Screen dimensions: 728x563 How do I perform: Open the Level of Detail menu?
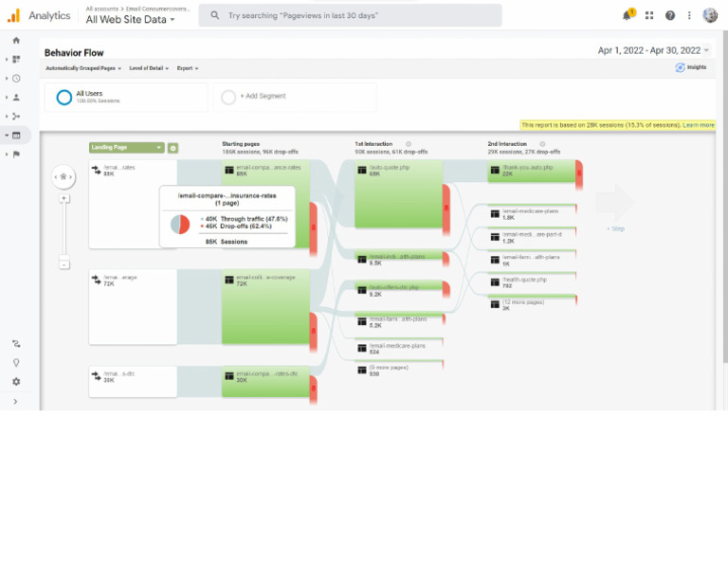point(149,68)
